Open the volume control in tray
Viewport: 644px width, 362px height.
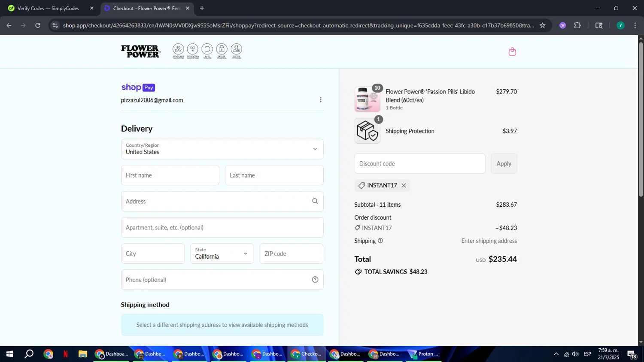click(575, 354)
